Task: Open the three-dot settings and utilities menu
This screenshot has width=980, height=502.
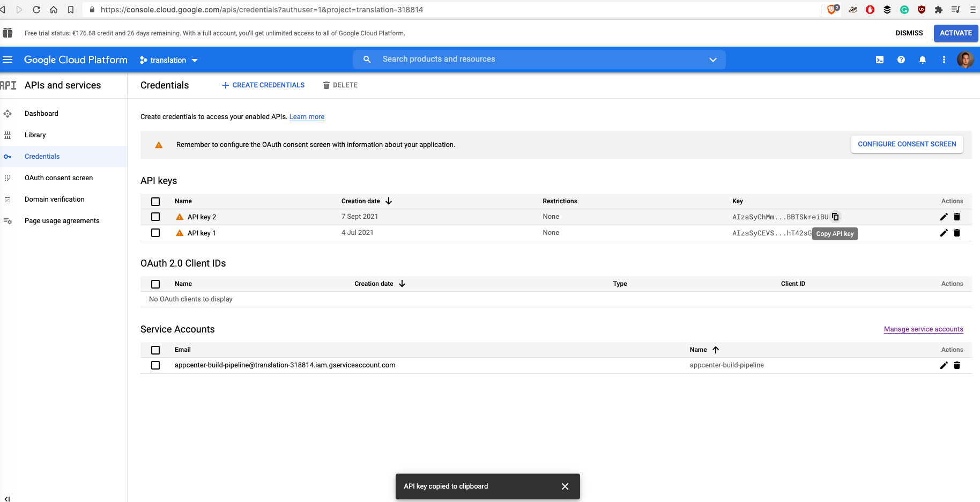Action: click(x=944, y=60)
